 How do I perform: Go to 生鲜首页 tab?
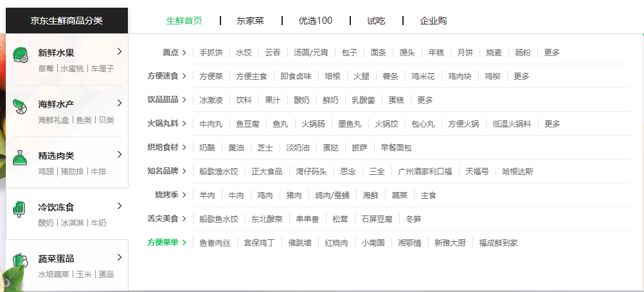(x=184, y=21)
